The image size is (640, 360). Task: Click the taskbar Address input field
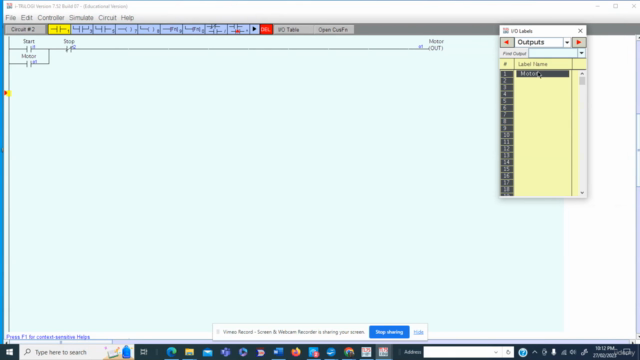(457, 352)
